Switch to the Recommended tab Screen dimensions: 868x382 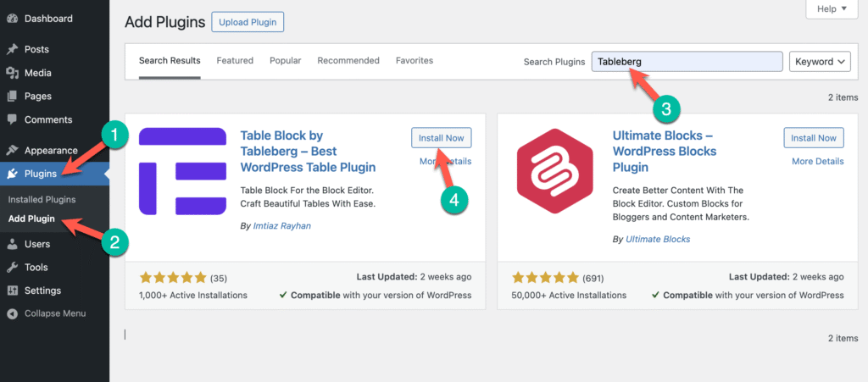click(x=348, y=61)
